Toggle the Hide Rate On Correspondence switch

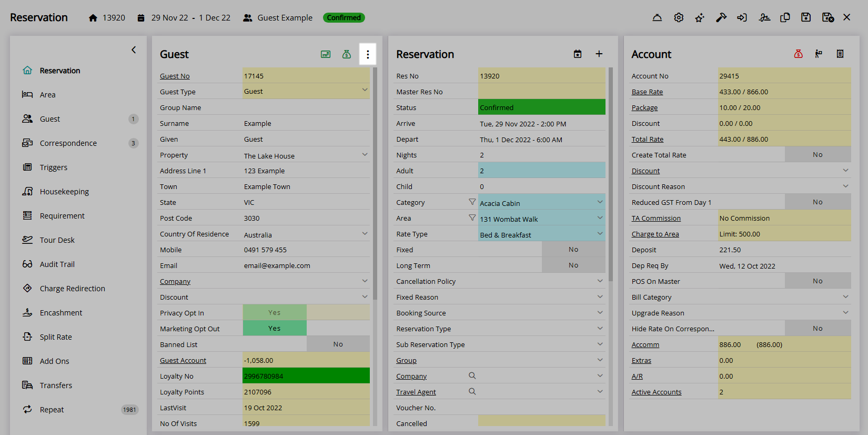817,328
